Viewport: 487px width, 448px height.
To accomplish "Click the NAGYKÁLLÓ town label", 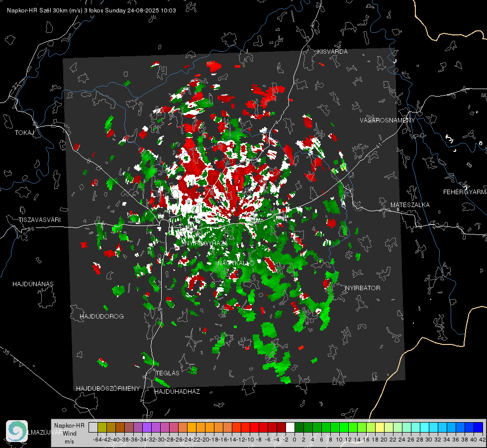I will pos(236,263).
